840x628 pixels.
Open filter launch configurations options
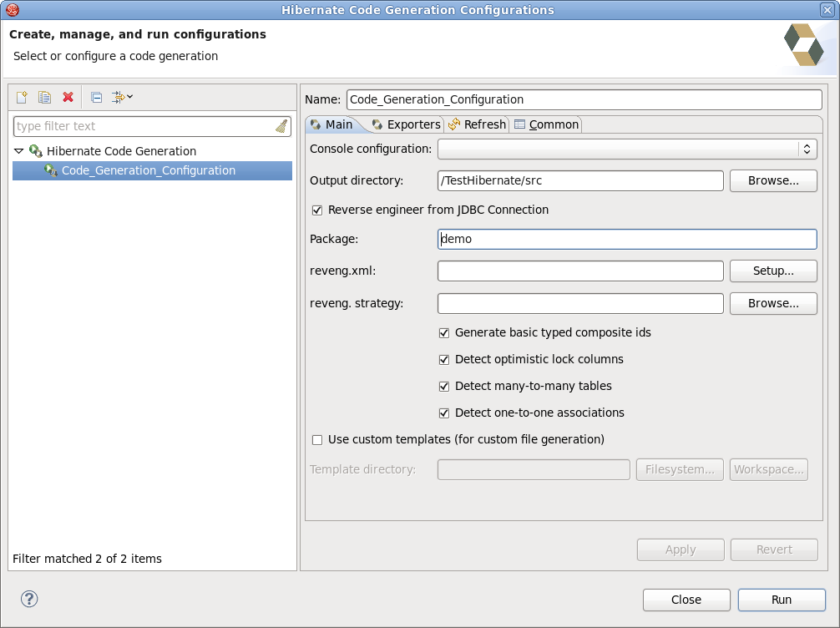click(x=119, y=98)
